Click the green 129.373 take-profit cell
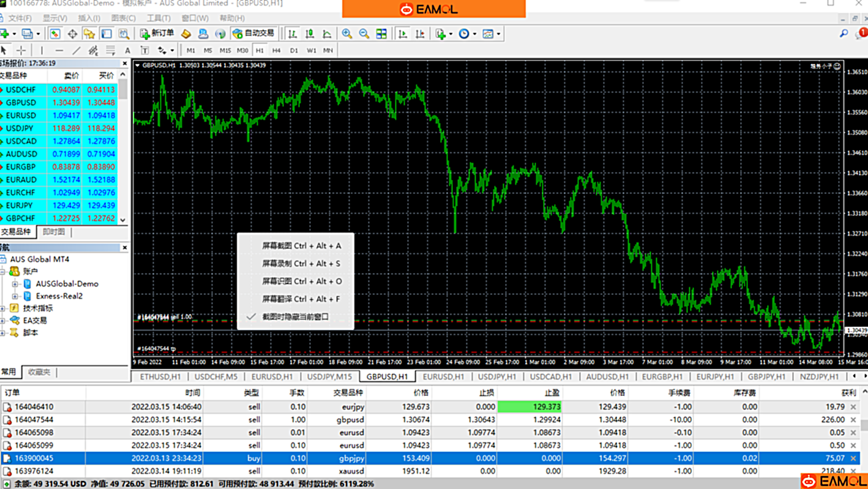Screen dimensions: 868x489 [529, 406]
